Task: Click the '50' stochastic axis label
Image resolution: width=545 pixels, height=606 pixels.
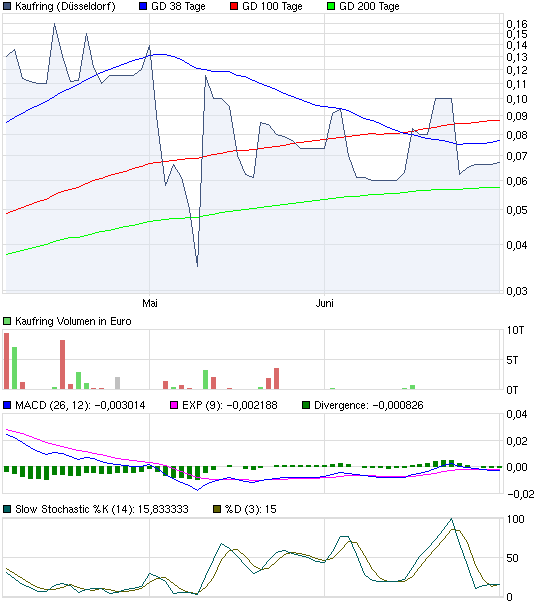Action: pos(512,558)
